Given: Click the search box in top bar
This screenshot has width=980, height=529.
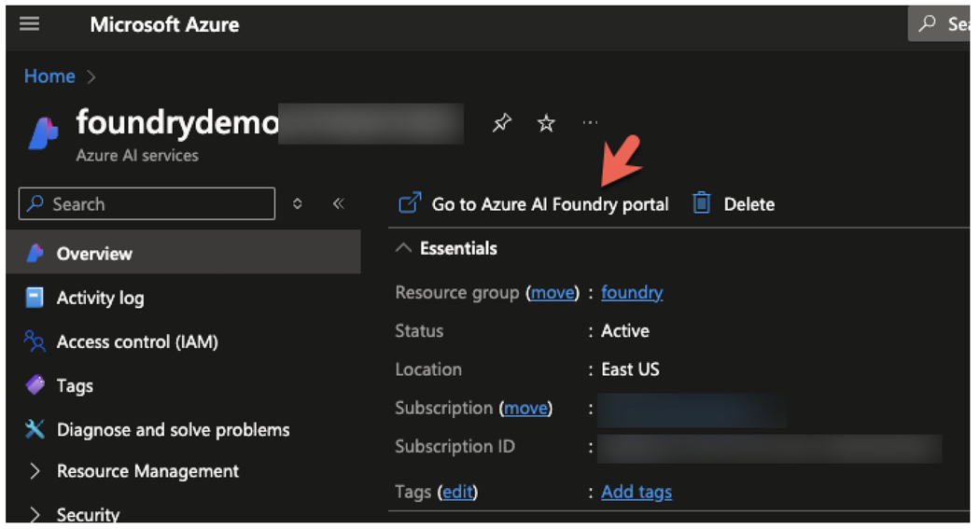Looking at the screenshot, I should [x=939, y=24].
